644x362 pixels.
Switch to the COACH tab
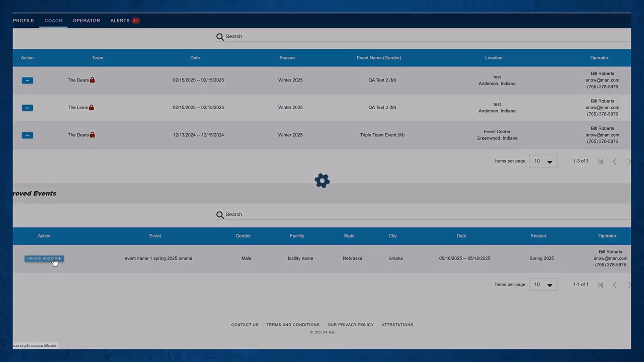point(53,21)
